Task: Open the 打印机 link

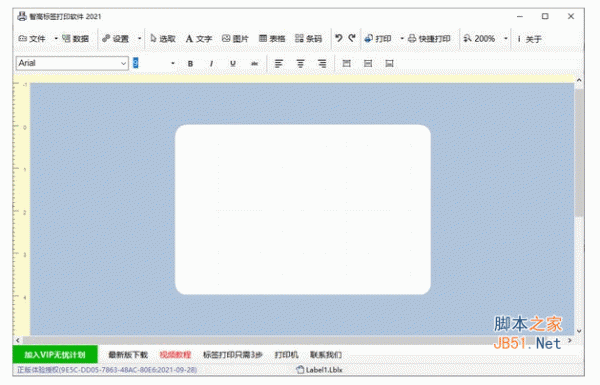Action: (286, 355)
